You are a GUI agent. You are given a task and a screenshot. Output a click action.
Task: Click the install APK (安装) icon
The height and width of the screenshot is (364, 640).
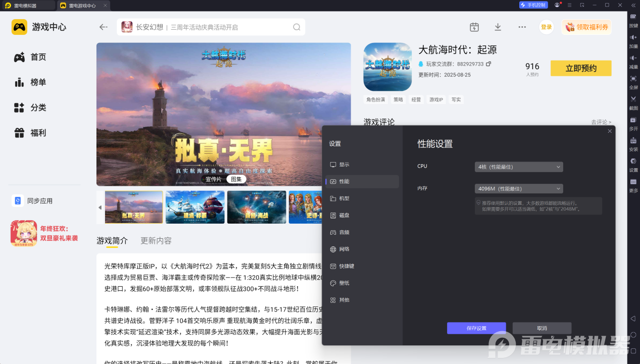pos(633,141)
